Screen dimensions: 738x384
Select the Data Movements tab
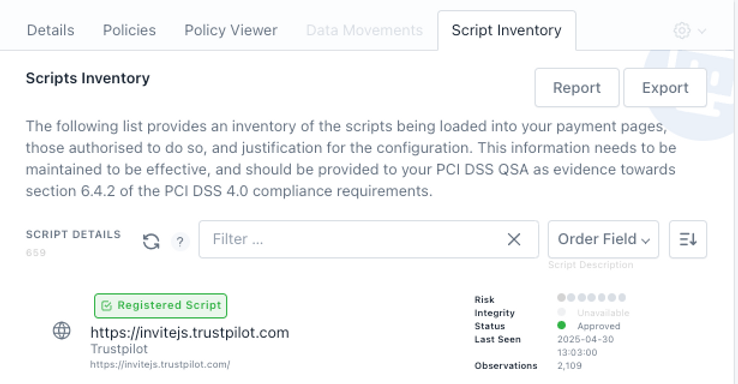tap(364, 30)
